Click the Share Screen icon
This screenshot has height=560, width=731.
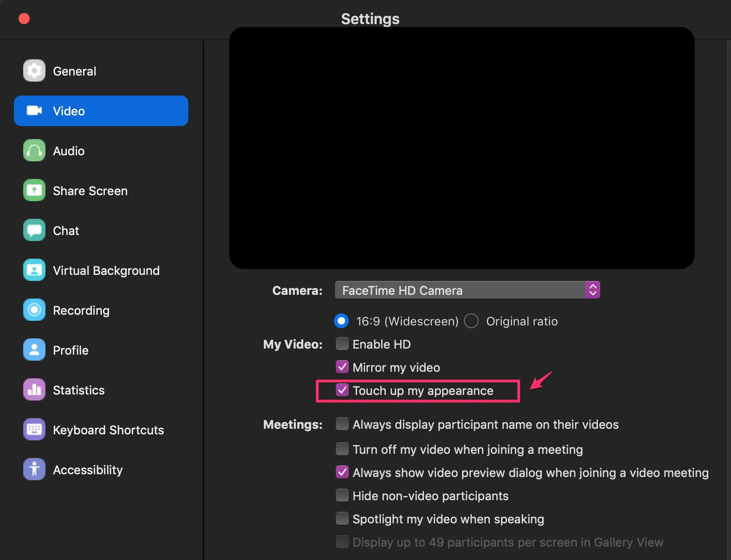coord(34,190)
